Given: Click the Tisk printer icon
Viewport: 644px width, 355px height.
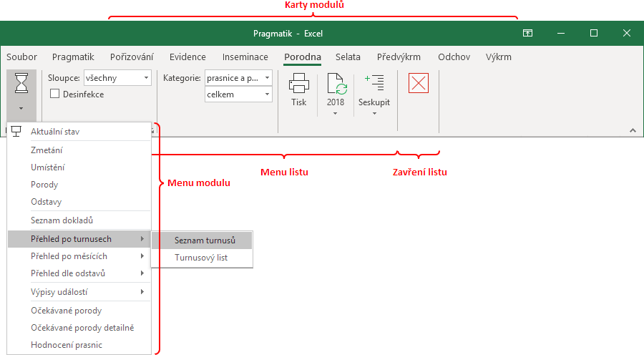Looking at the screenshot, I should (x=298, y=83).
